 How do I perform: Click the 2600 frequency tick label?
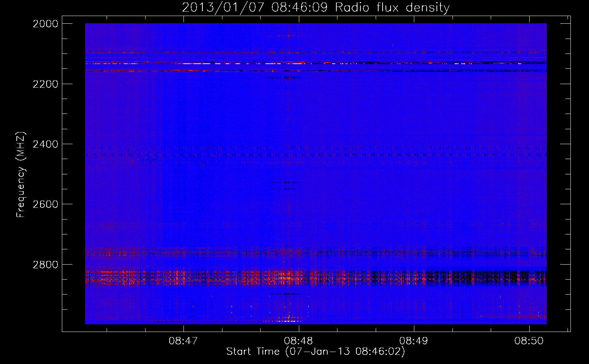(46, 204)
